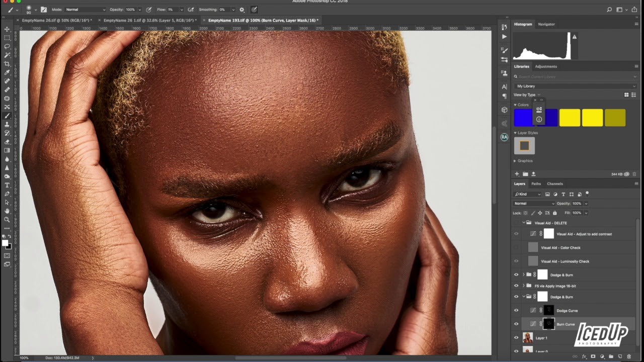Open the Actions panel play icon
This screenshot has height=362, width=644.
[504, 37]
